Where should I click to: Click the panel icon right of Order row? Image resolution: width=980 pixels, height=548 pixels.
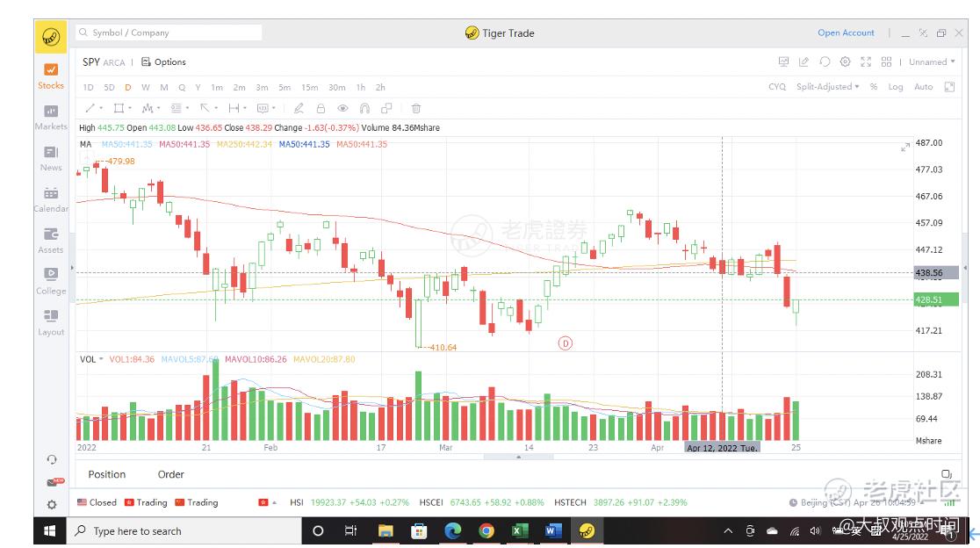coord(947,474)
